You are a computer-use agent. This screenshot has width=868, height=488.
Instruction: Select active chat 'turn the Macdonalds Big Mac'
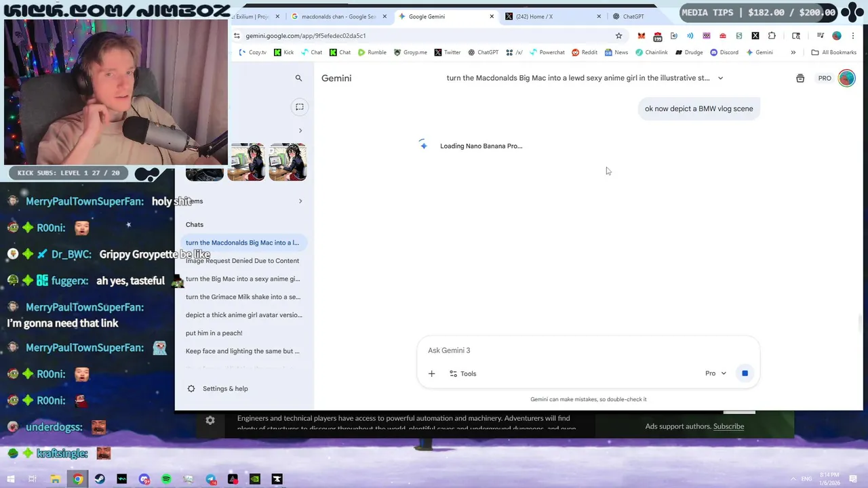pos(242,243)
